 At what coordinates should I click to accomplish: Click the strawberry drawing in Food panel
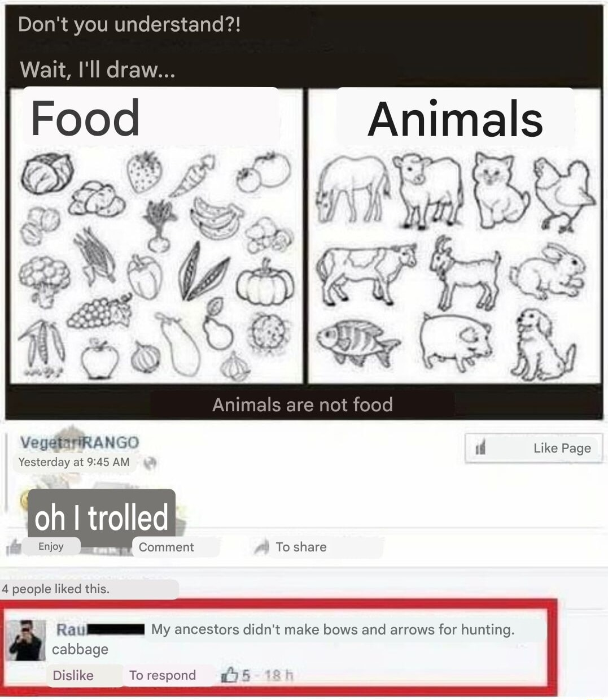click(x=145, y=171)
